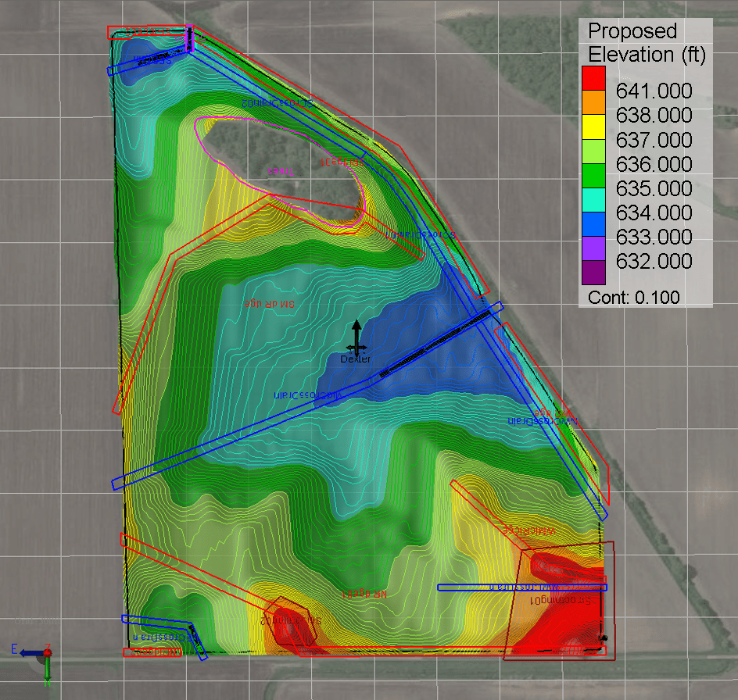The width and height of the screenshot is (738, 700).
Task: Click the Cont: 0.100 contour interval text
Action: coord(635,298)
